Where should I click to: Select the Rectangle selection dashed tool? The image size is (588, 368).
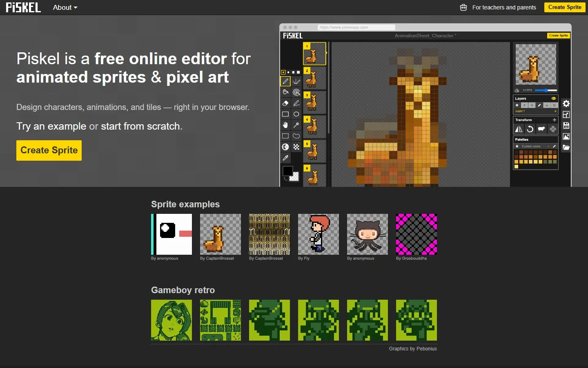click(285, 136)
